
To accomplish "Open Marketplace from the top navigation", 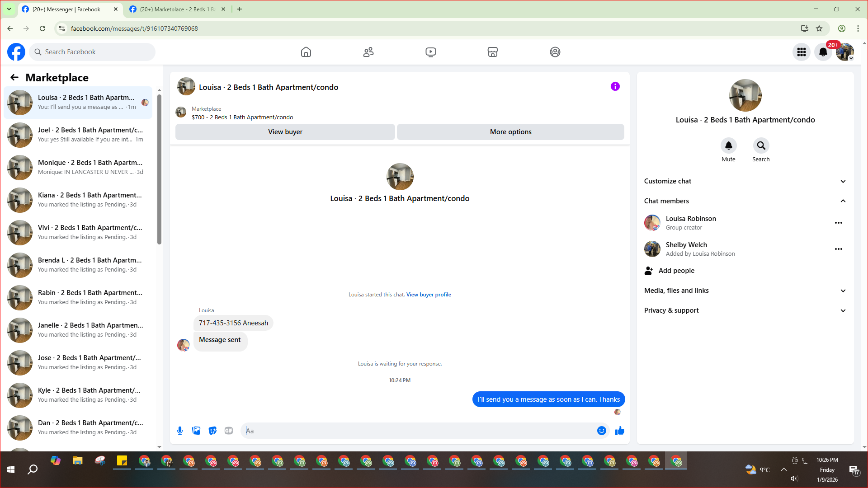I will coord(492,52).
